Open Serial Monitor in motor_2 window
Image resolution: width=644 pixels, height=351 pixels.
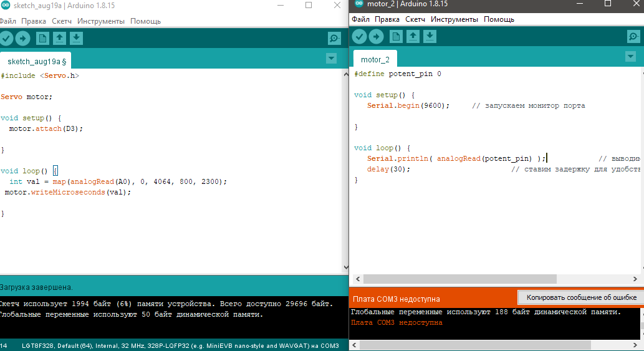click(x=634, y=37)
